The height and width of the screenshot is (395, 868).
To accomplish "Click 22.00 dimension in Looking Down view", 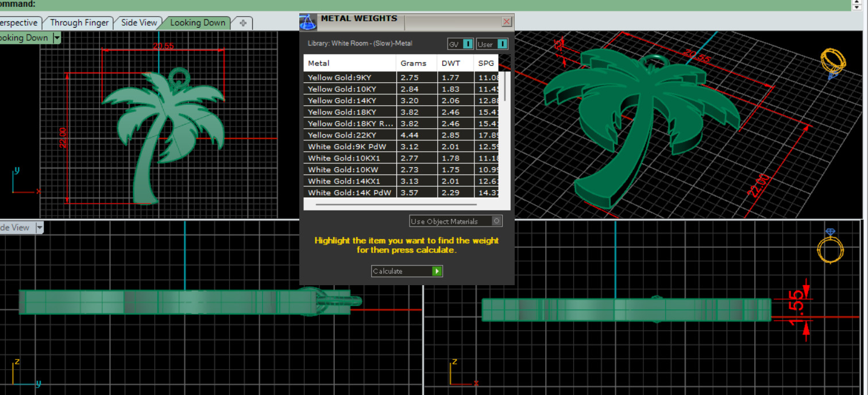I will pyautogui.click(x=63, y=138).
